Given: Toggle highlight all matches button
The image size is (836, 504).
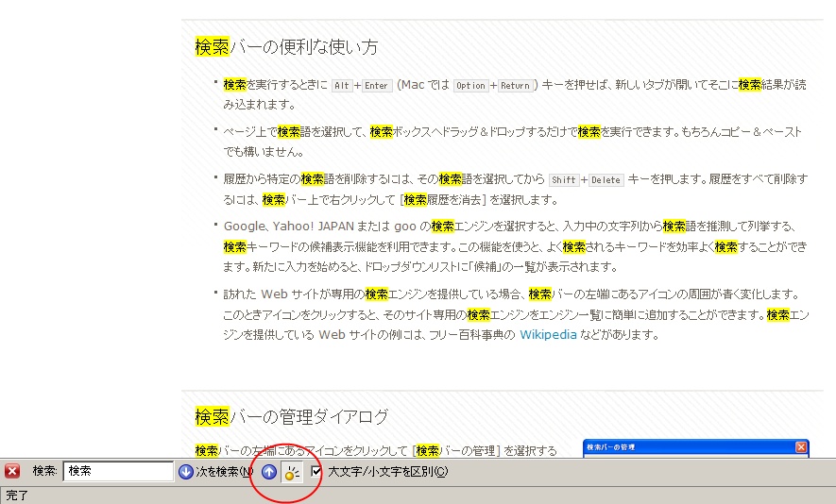Looking at the screenshot, I should pos(291,472).
